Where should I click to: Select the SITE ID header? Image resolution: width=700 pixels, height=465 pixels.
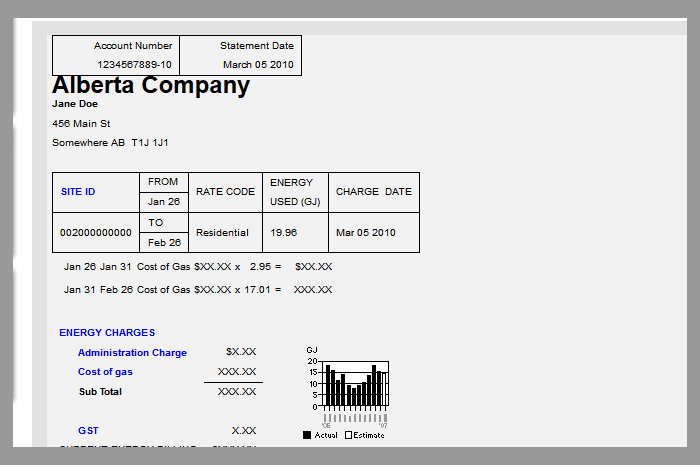tap(78, 192)
